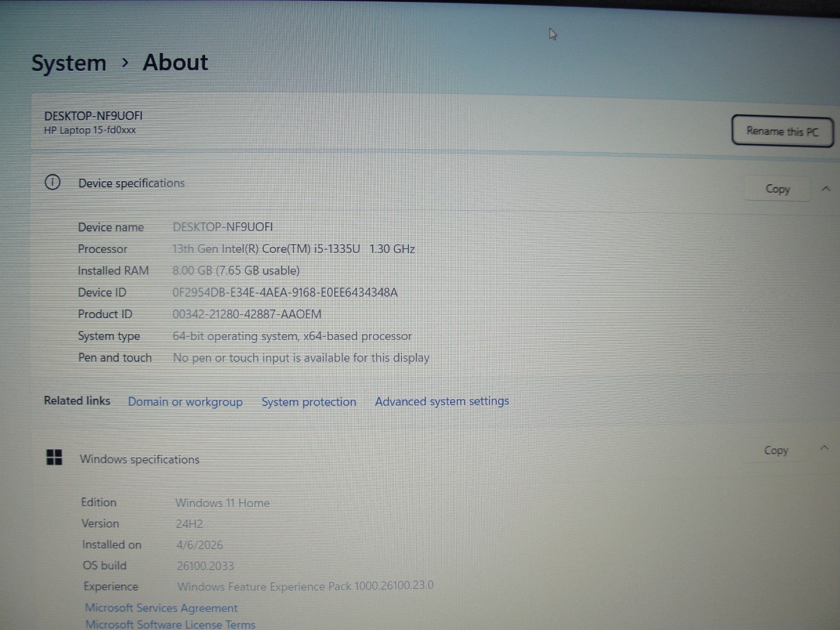The width and height of the screenshot is (840, 630).
Task: Open the Domain or workgroup link
Action: click(x=185, y=402)
